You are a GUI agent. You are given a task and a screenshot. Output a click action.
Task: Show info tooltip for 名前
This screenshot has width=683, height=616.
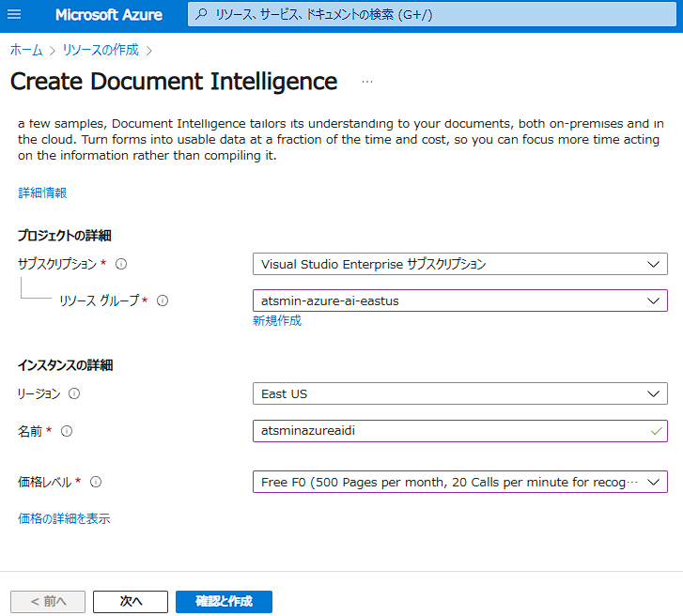tap(67, 431)
